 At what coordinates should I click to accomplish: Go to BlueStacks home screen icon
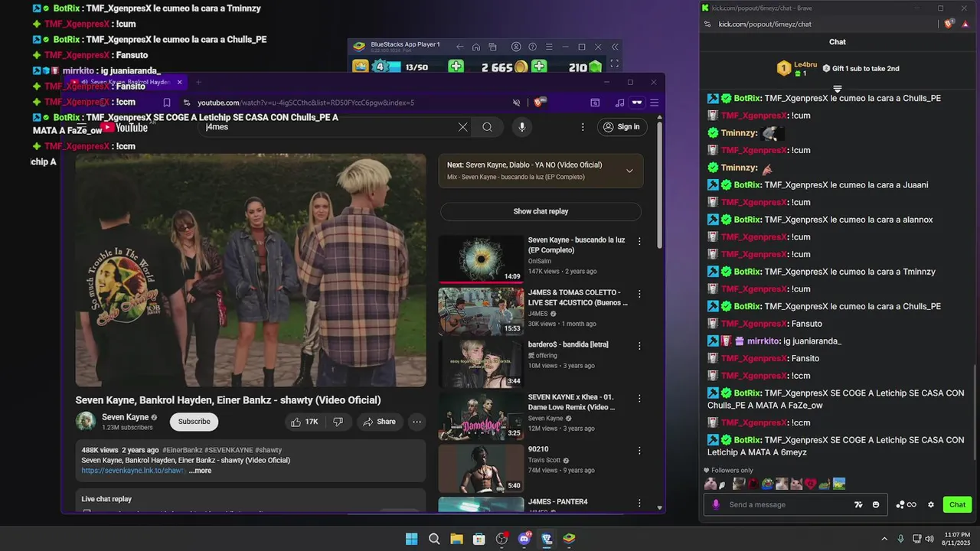tap(476, 47)
